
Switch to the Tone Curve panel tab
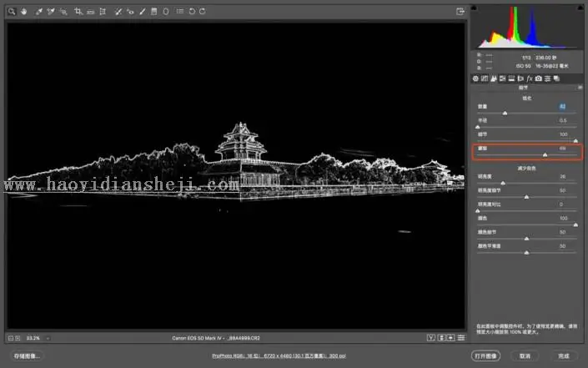pyautogui.click(x=485, y=78)
